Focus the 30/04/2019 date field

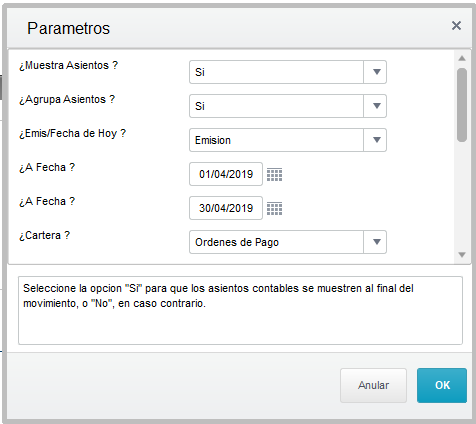pos(226,208)
